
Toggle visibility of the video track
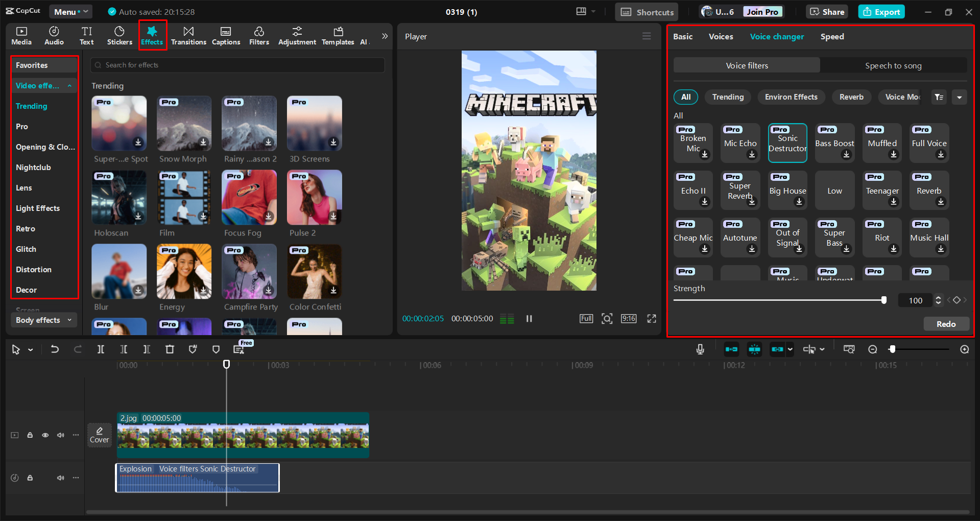[x=45, y=435]
